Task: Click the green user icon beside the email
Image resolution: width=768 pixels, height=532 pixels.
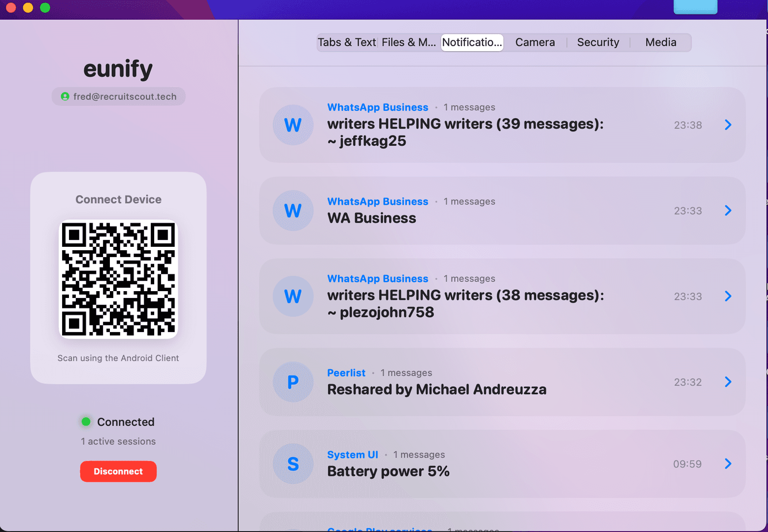Action: pos(65,97)
